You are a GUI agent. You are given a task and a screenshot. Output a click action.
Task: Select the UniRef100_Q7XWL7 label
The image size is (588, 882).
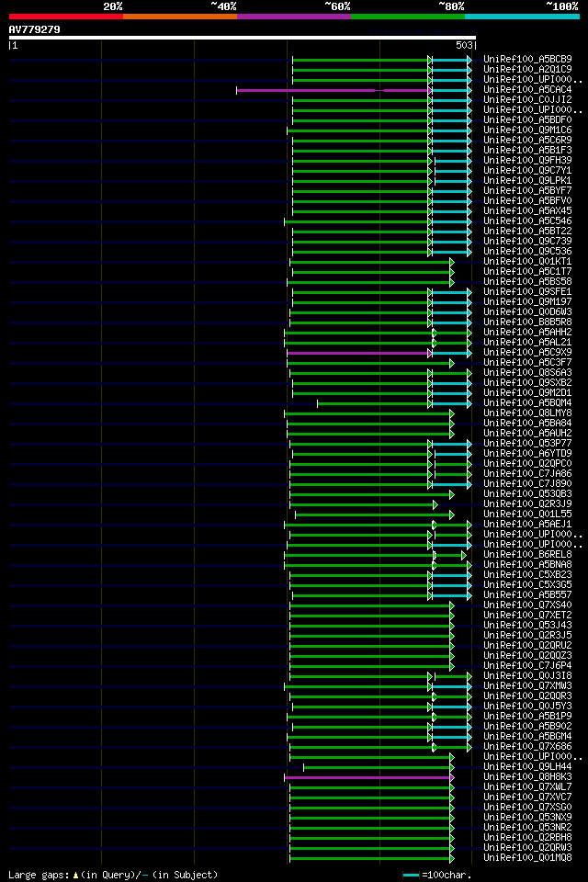pyautogui.click(x=527, y=788)
